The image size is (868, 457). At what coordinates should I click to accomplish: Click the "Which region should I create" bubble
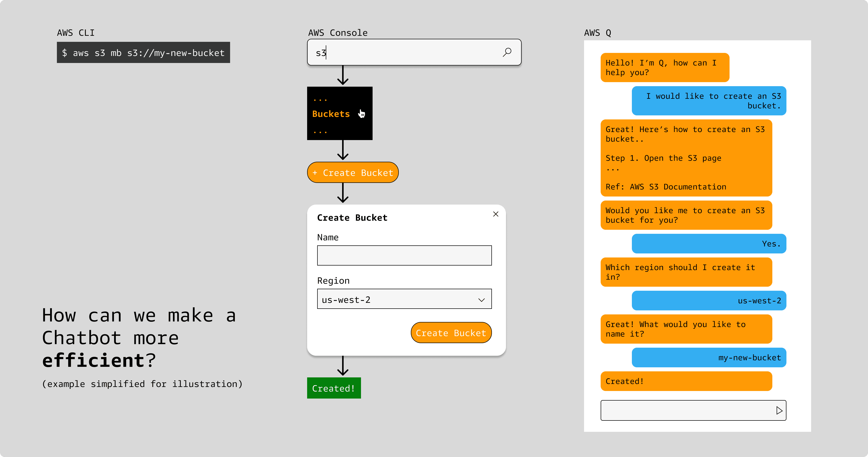click(x=686, y=272)
